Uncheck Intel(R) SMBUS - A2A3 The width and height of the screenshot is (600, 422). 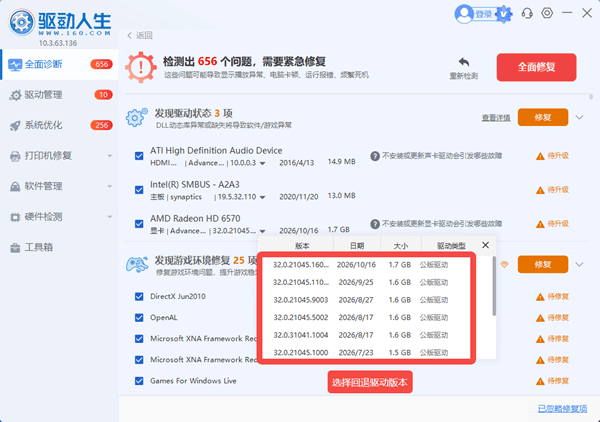(x=139, y=190)
